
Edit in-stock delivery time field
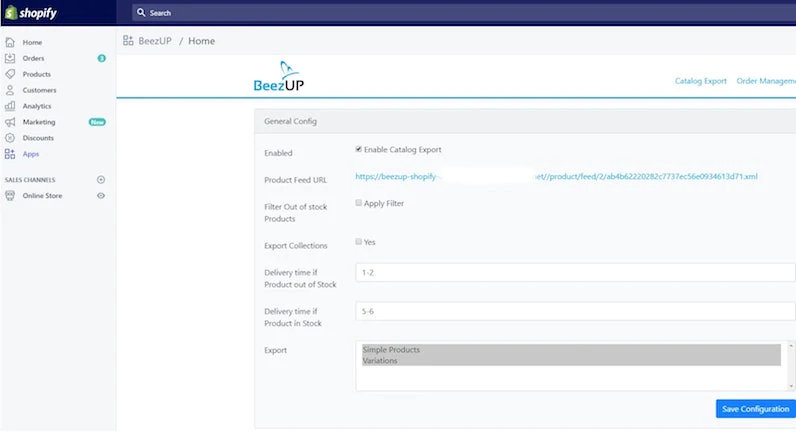(575, 311)
